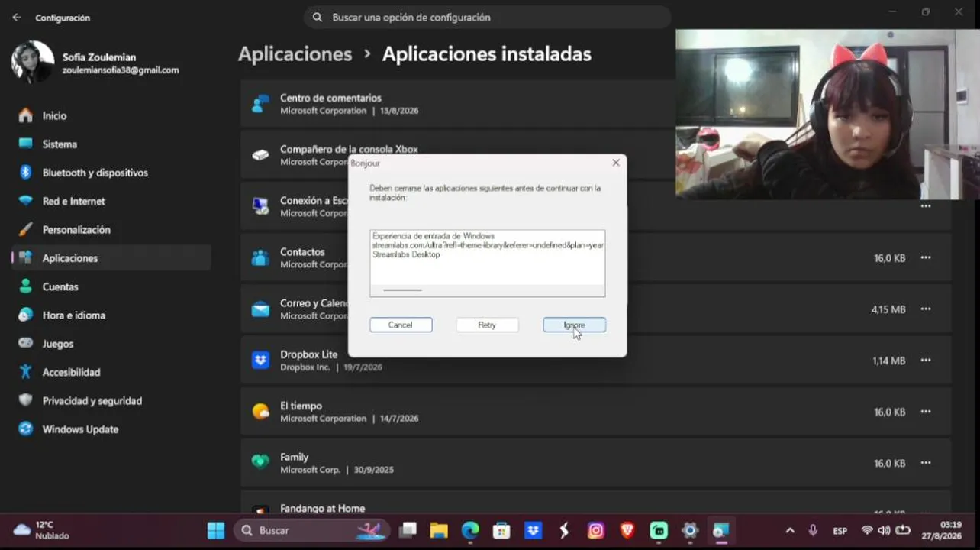
Task: Open the Sofia Zoulemian account profile
Action: (95, 63)
